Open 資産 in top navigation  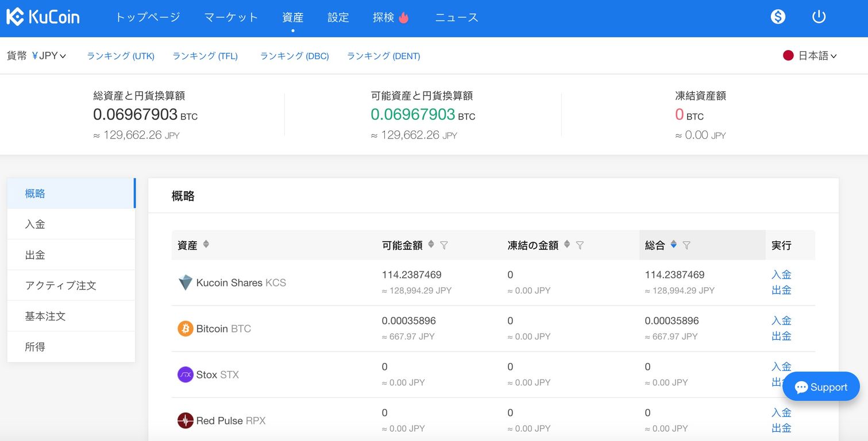293,17
